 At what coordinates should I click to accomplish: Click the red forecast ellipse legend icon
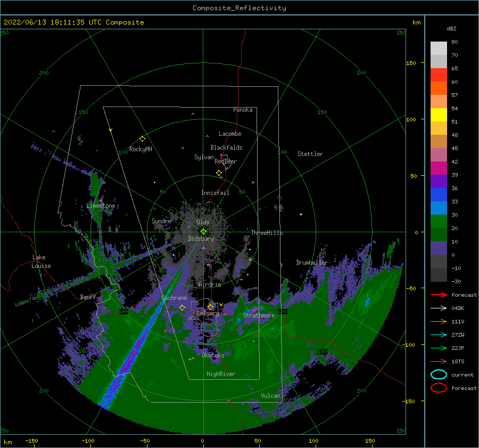pos(439,388)
